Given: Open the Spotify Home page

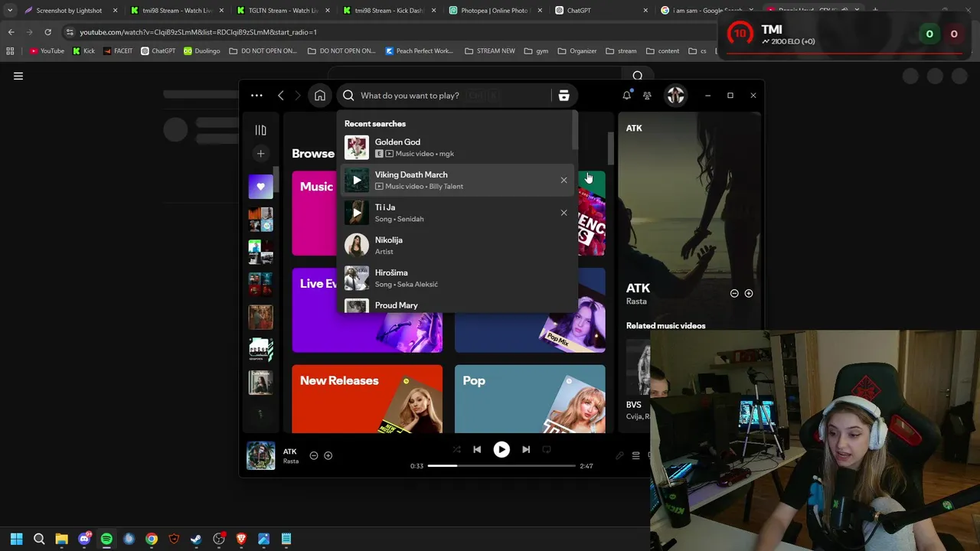Looking at the screenshot, I should 320,96.
